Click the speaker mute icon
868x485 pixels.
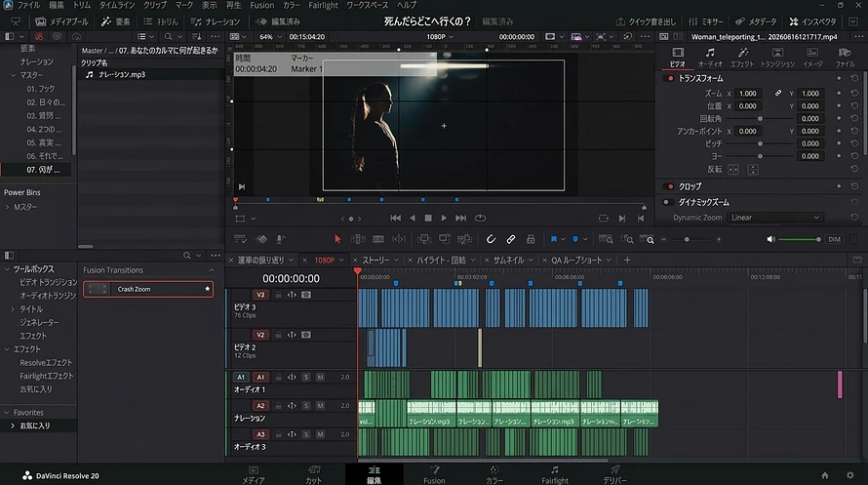[770, 239]
